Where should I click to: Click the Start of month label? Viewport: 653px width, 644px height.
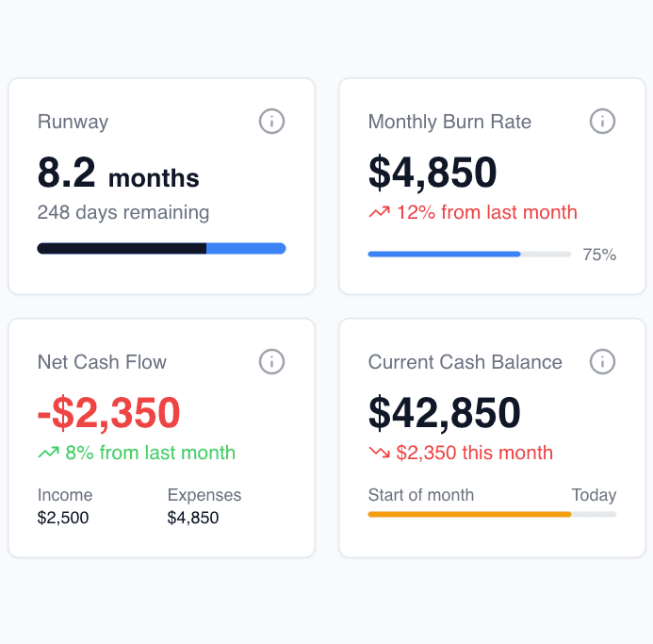coord(421,495)
